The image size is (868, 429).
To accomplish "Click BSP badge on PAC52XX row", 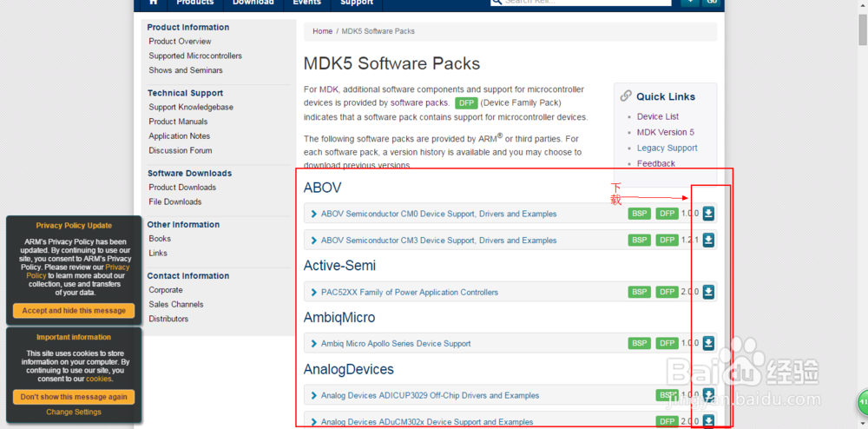I will (x=640, y=292).
